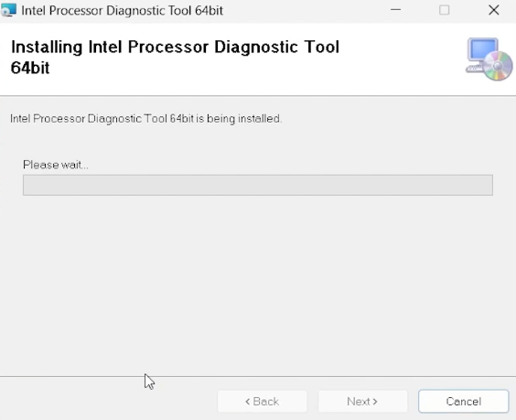This screenshot has width=516, height=420.
Task: Click the empty grey area below the progress bar
Action: coord(258,283)
